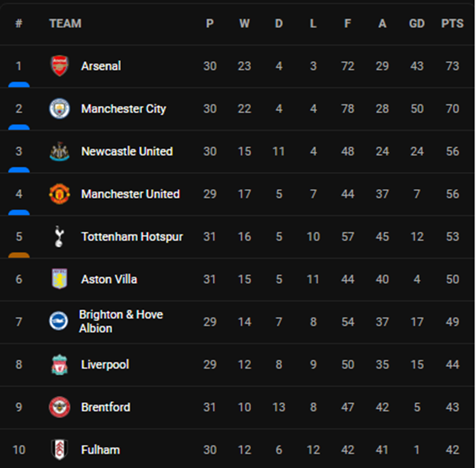Click the Brentford bee badge
Image resolution: width=476 pixels, height=468 pixels.
pyautogui.click(x=59, y=407)
